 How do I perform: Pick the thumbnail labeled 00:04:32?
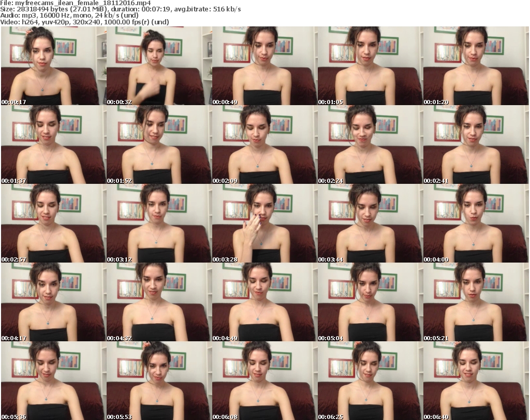point(159,302)
